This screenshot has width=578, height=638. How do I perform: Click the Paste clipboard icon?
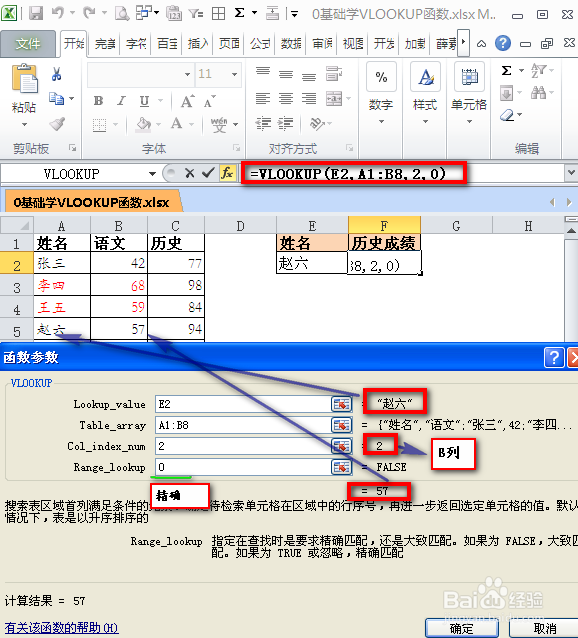tap(24, 78)
